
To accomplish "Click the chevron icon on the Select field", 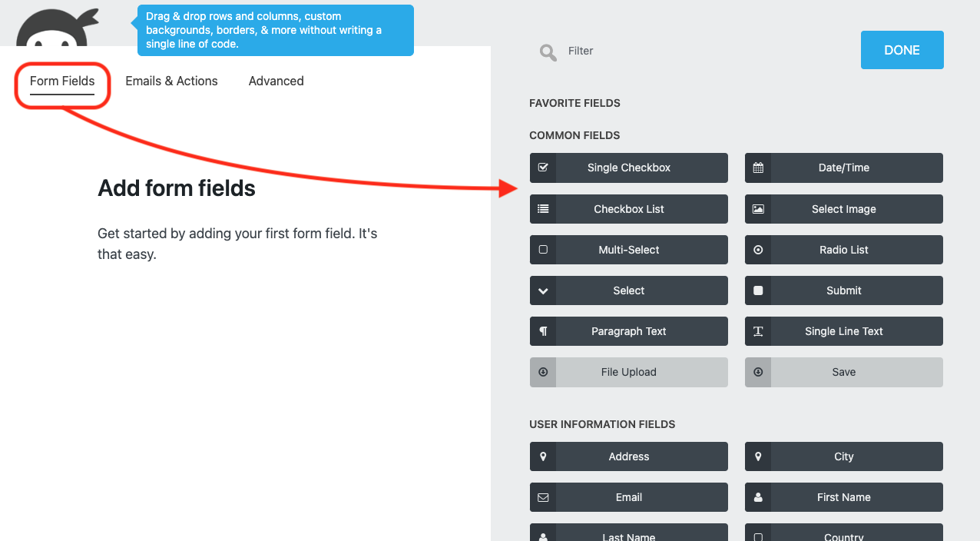I will 543,290.
